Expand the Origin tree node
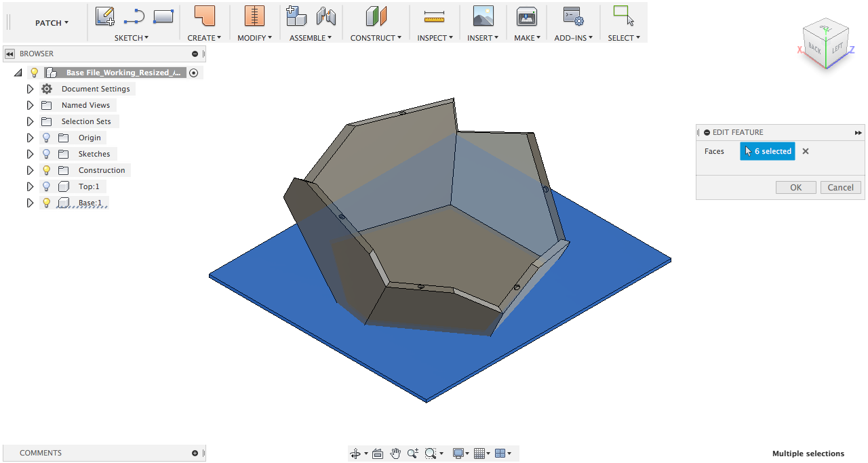The height and width of the screenshot is (463, 868). [x=30, y=138]
